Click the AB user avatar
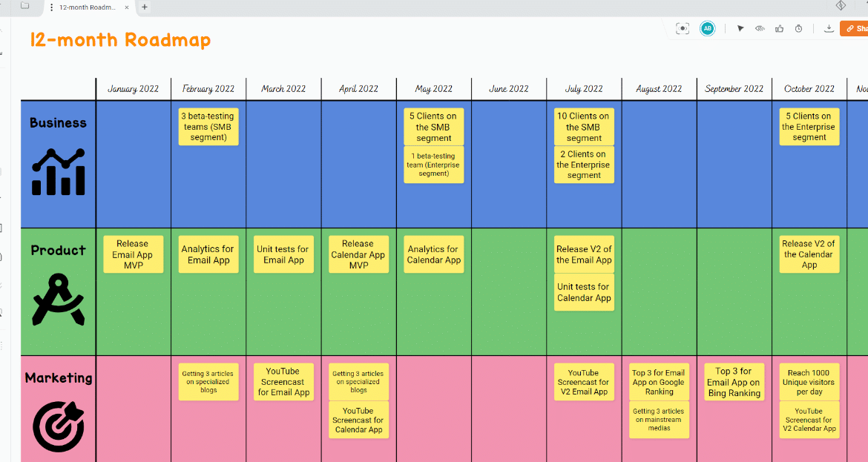This screenshot has height=462, width=868. 708,28
